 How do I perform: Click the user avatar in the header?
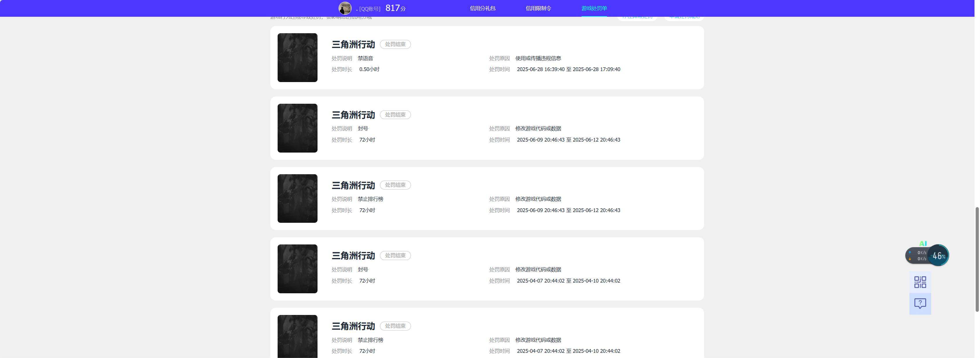(345, 8)
